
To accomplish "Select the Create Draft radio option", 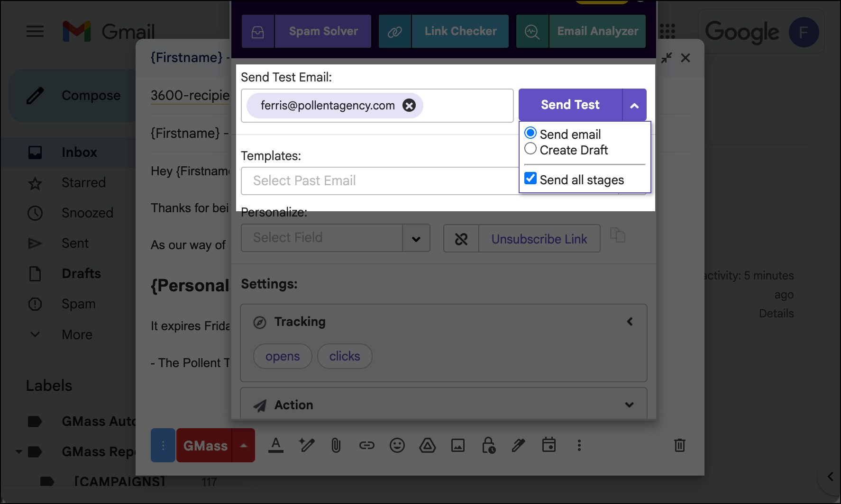I will [530, 149].
